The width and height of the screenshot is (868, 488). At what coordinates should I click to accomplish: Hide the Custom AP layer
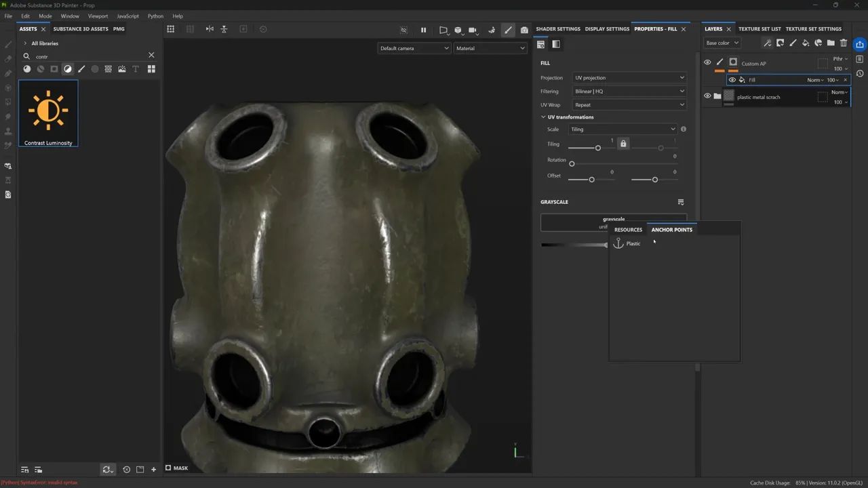tap(707, 62)
